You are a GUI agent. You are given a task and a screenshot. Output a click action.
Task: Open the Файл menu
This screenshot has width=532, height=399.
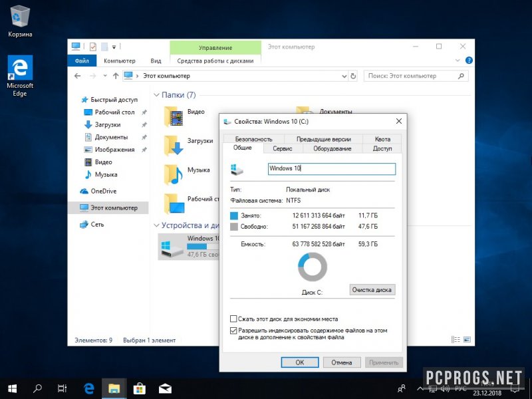(82, 61)
